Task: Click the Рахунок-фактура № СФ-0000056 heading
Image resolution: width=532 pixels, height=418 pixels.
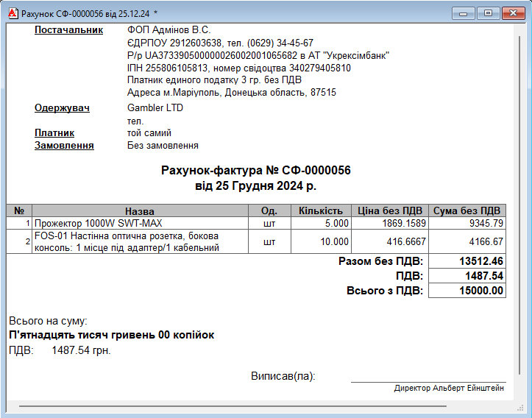Action: click(x=255, y=171)
